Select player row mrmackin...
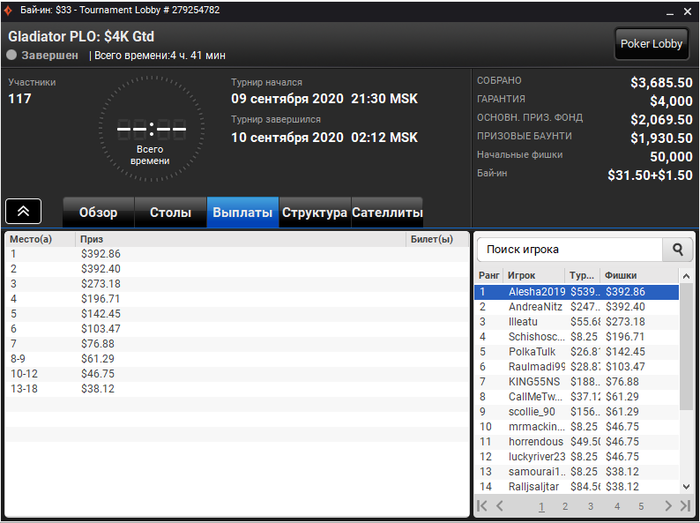The height and width of the screenshot is (523, 700). 577,427
